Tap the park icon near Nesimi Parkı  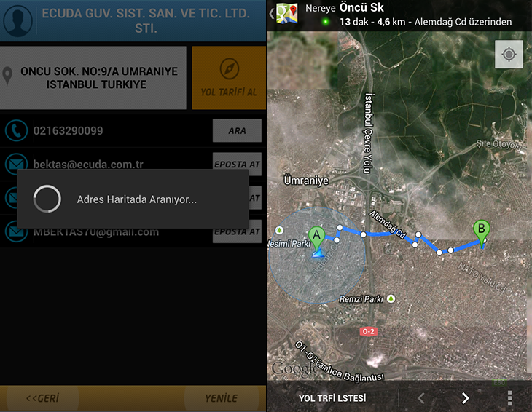point(279,231)
